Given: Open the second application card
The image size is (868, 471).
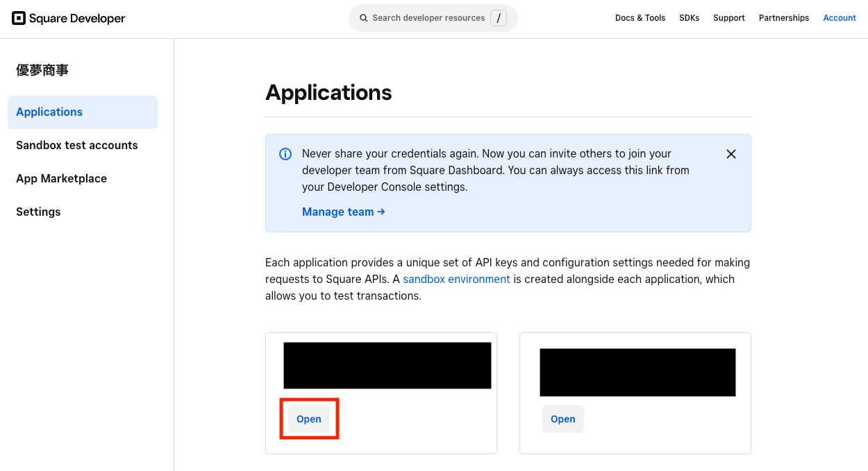Looking at the screenshot, I should [x=563, y=419].
